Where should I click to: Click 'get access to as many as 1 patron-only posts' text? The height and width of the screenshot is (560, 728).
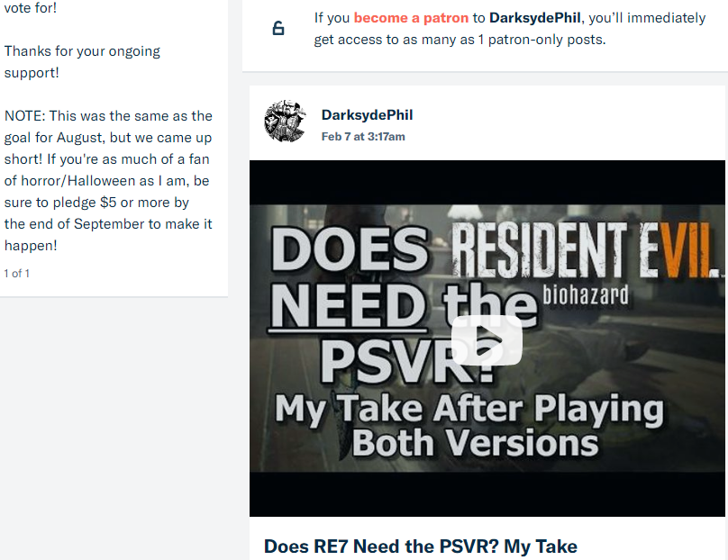pyautogui.click(x=460, y=40)
